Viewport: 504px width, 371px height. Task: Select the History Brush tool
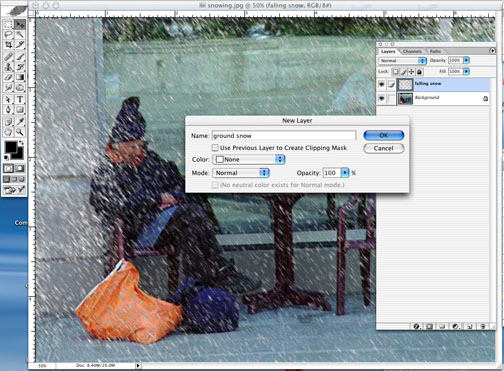[x=20, y=67]
